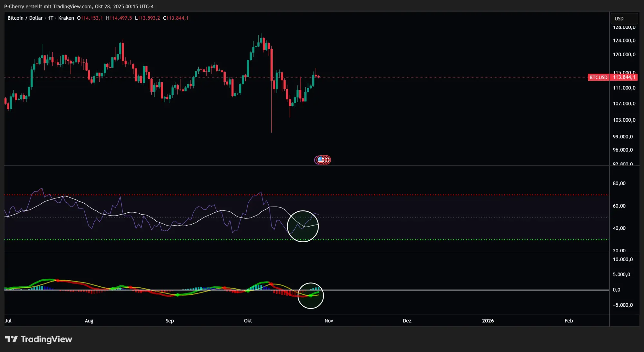Click the green MACD crossover dot in circle
The image size is (644, 352).
(311, 295)
